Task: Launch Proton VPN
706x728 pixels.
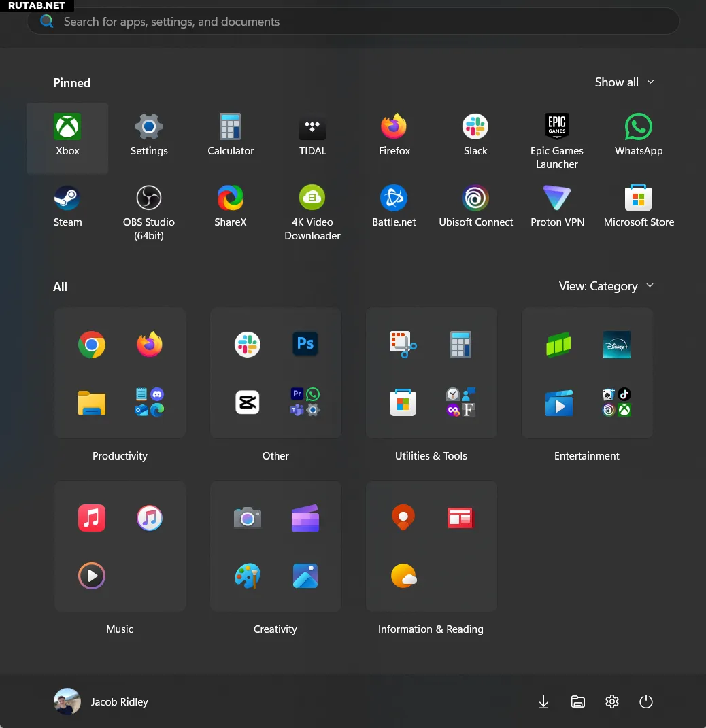Action: coord(557,208)
